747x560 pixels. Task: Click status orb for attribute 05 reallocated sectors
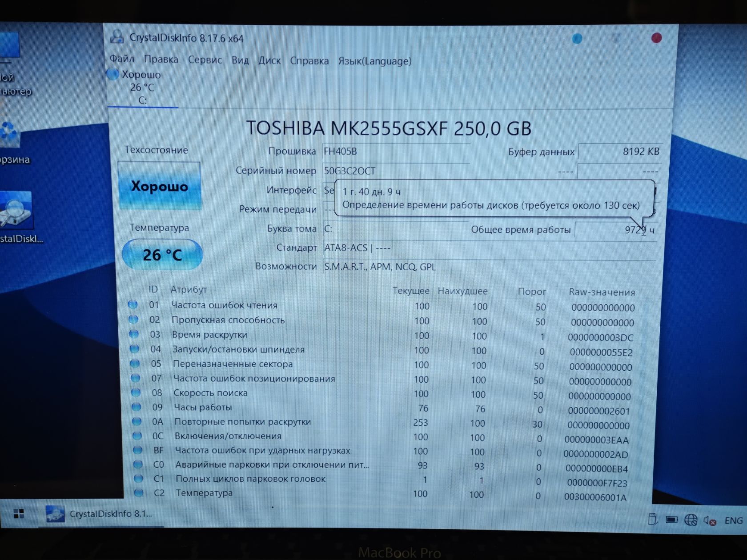pyautogui.click(x=135, y=364)
